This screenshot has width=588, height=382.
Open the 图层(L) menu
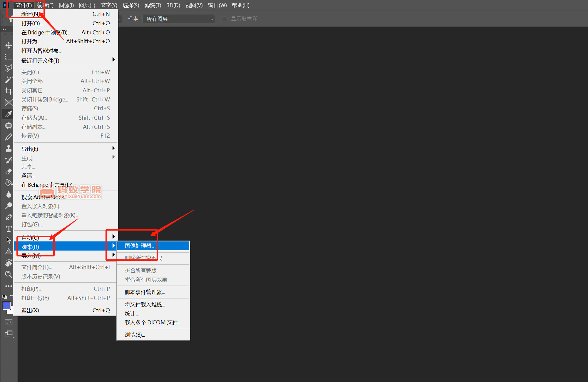(87, 5)
